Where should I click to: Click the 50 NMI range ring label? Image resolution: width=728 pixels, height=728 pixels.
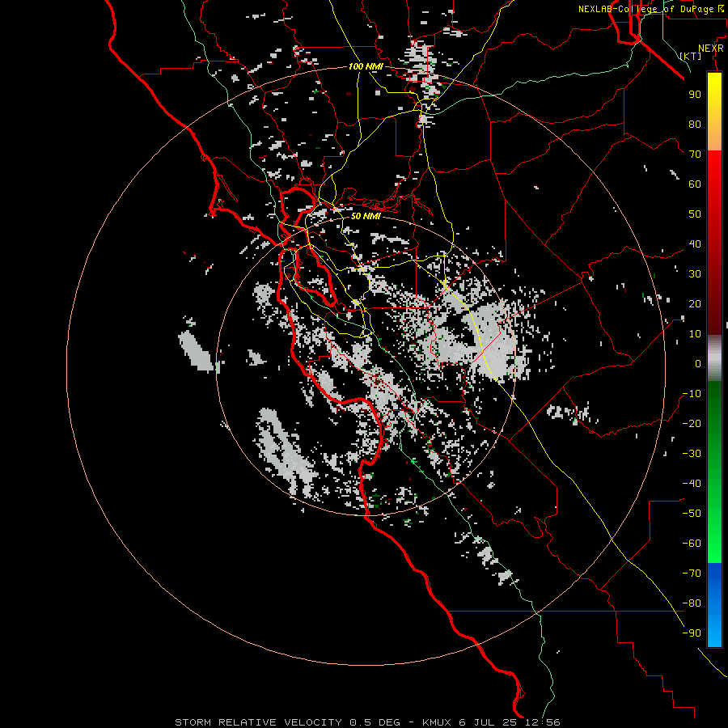click(366, 216)
